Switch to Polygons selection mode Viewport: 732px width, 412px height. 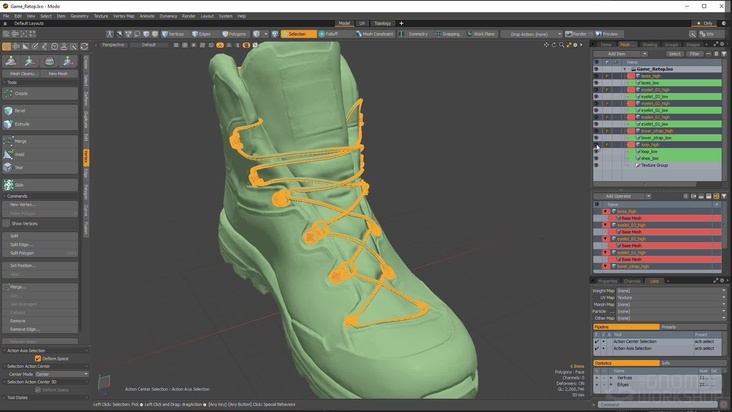pos(234,34)
